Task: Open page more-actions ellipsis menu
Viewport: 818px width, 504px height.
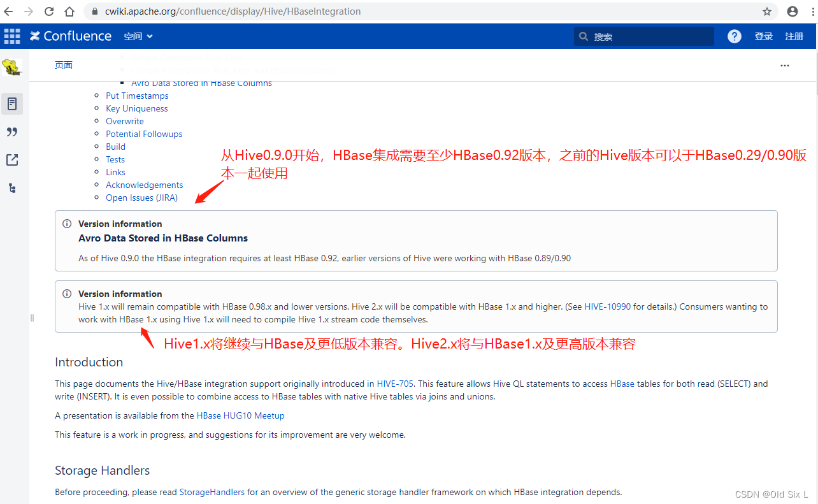Action: (785, 66)
